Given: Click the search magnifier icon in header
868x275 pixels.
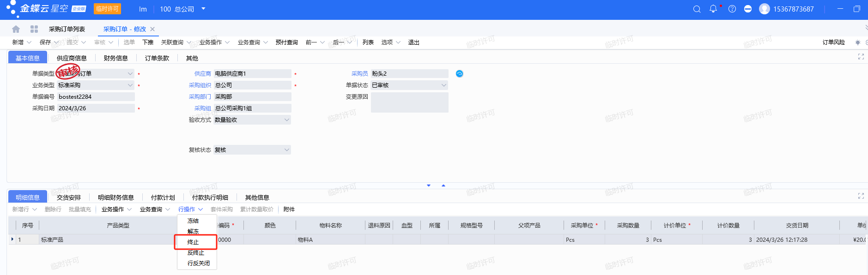Looking at the screenshot, I should coord(697,9).
